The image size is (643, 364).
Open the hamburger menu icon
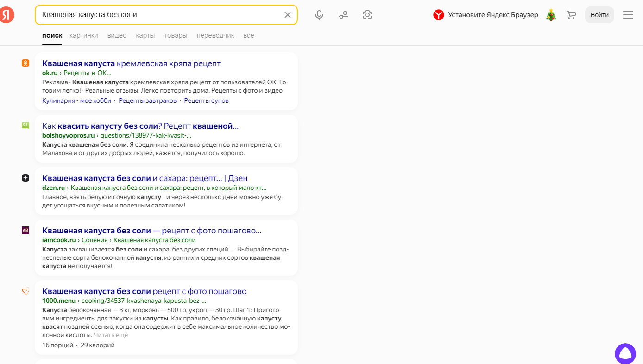[x=628, y=15]
